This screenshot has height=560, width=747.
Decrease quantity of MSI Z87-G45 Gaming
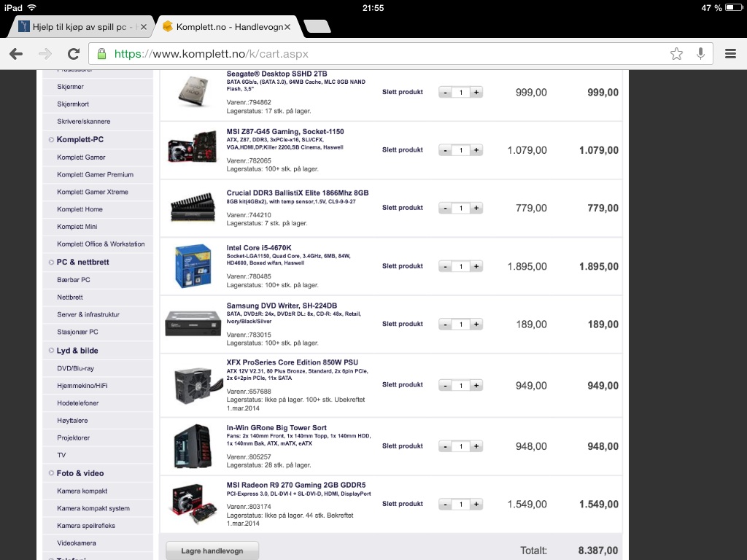[x=446, y=150]
